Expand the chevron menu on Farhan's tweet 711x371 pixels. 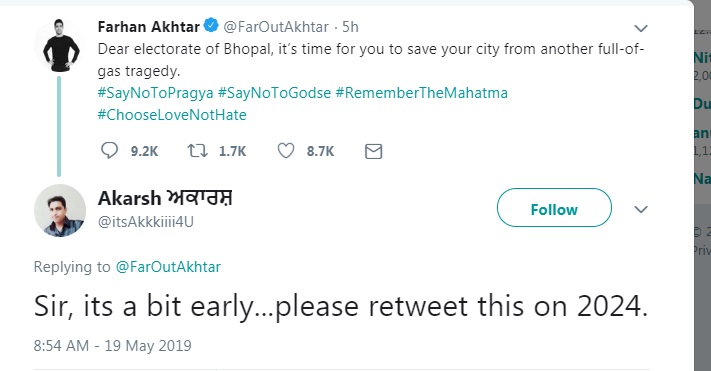tap(641, 28)
